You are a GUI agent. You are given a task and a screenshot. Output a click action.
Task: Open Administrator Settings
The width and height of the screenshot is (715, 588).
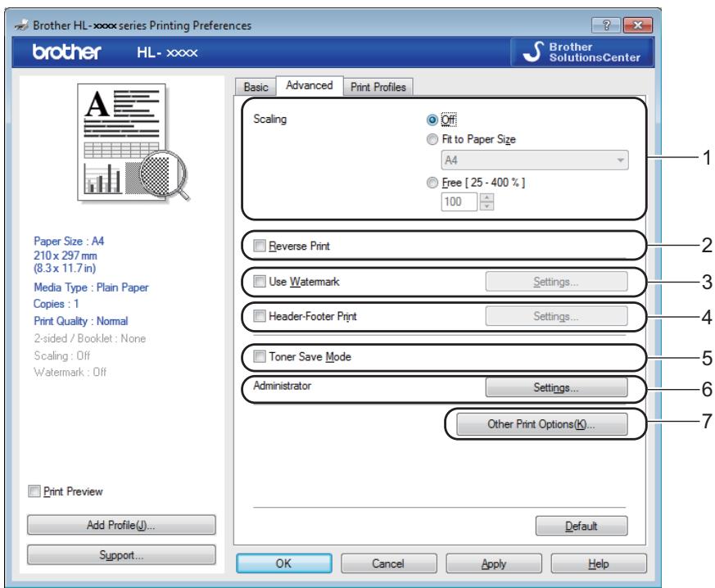click(x=556, y=388)
